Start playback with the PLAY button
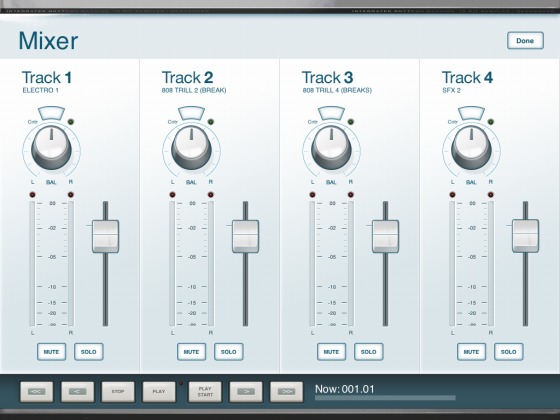This screenshot has width=560, height=420. tap(159, 392)
